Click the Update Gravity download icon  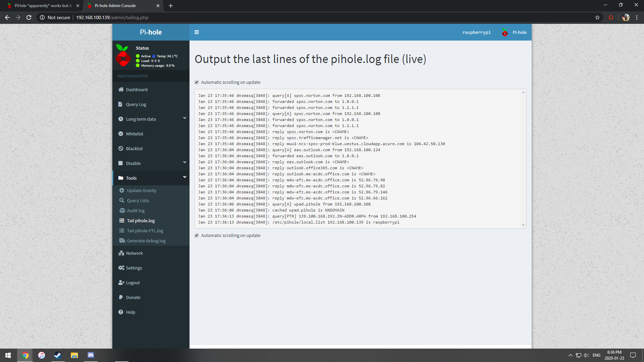[122, 190]
